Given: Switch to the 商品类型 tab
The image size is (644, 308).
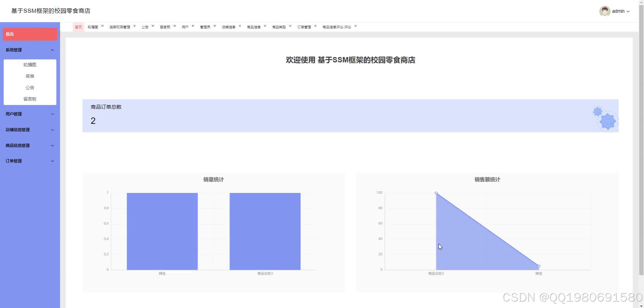Looking at the screenshot, I should (x=278, y=27).
